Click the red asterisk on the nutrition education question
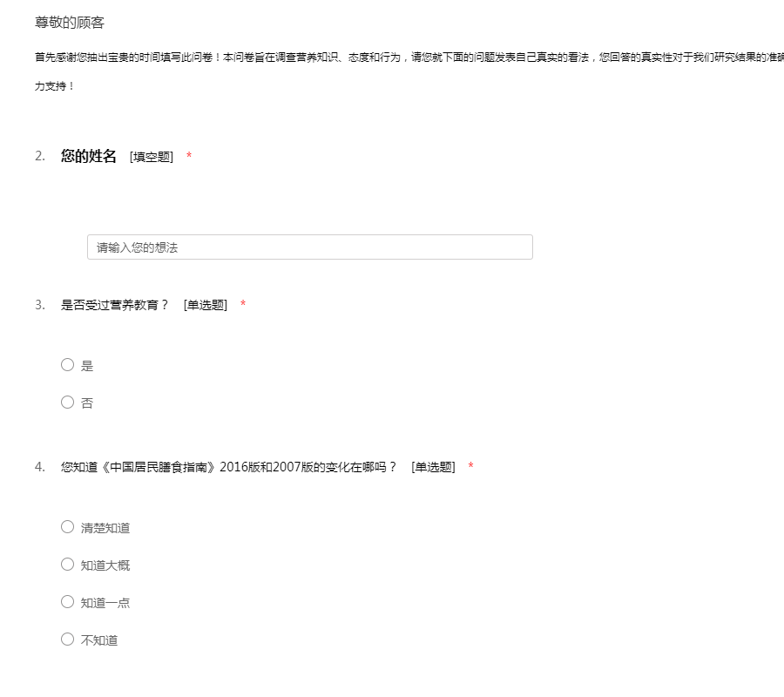784x697 pixels. pos(243,305)
